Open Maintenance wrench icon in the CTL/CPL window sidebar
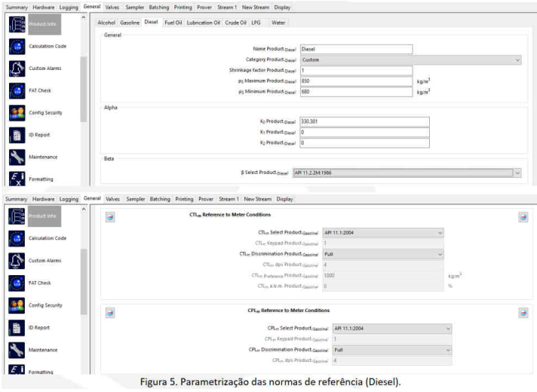 [x=17, y=351]
